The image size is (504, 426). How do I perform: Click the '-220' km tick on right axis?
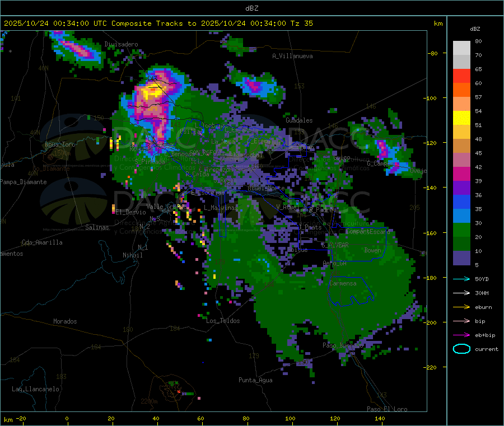tap(431, 367)
